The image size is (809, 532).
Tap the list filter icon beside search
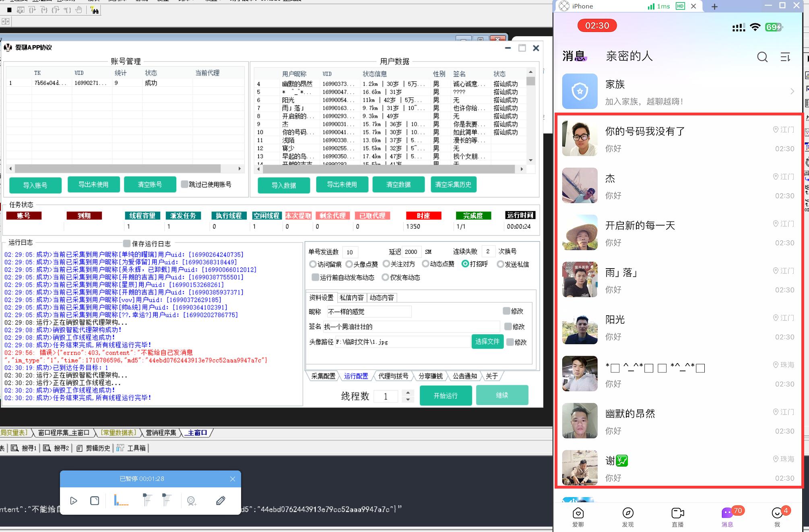coord(785,57)
